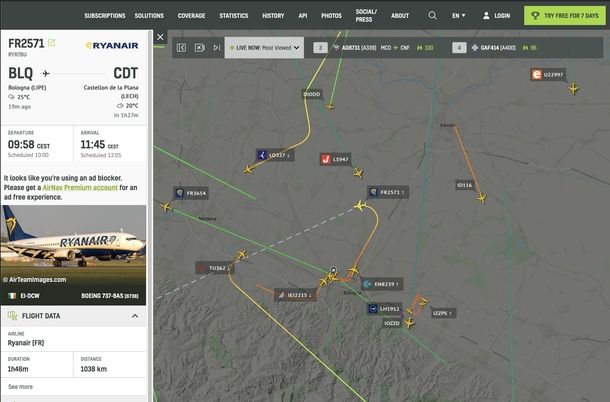Collapse the ticker bar to start
Image resolution: width=610 pixels, height=402 pixels.
tap(181, 47)
